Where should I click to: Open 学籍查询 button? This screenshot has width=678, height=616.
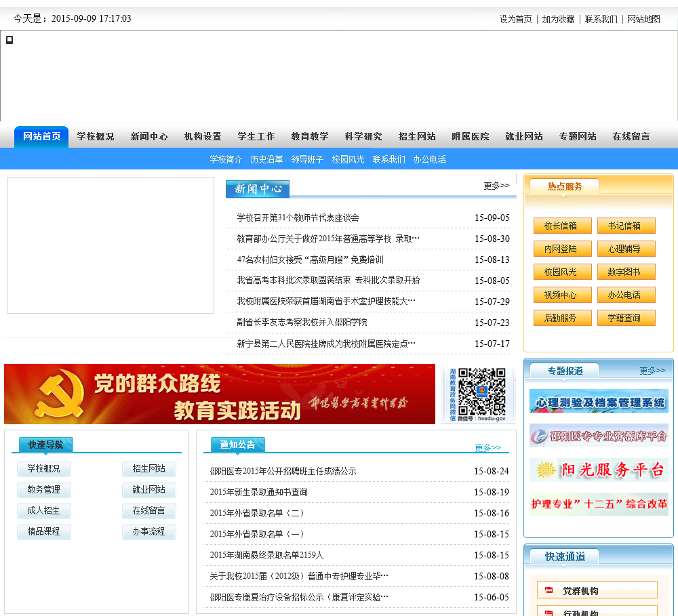626,318
